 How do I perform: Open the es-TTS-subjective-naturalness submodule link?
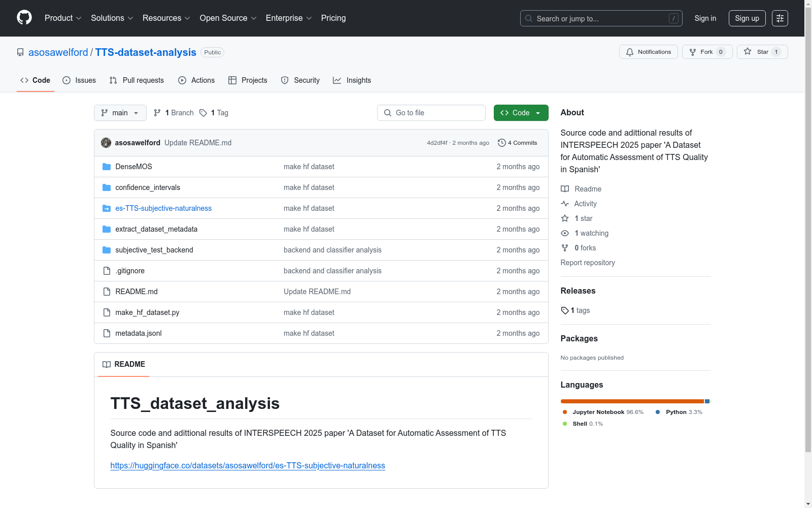[163, 208]
